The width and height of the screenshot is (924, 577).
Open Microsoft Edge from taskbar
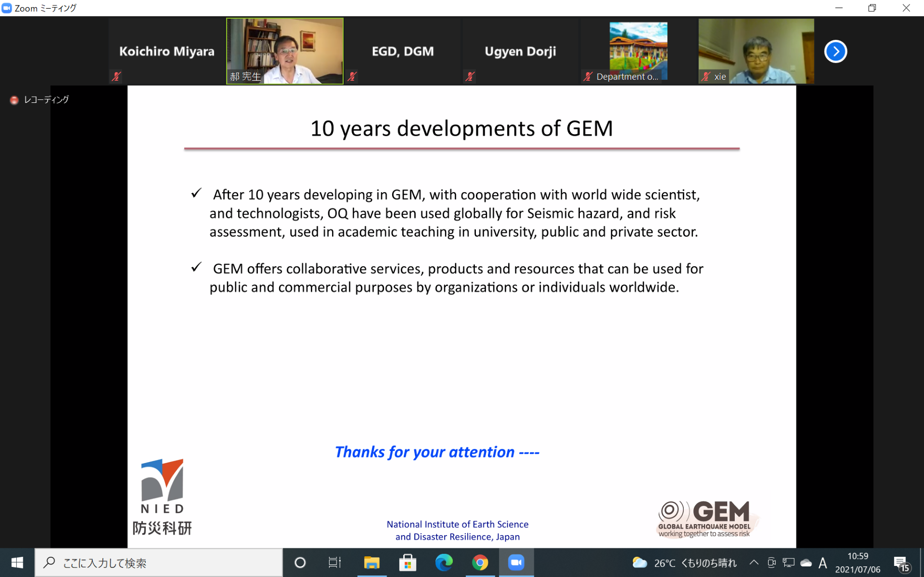444,562
